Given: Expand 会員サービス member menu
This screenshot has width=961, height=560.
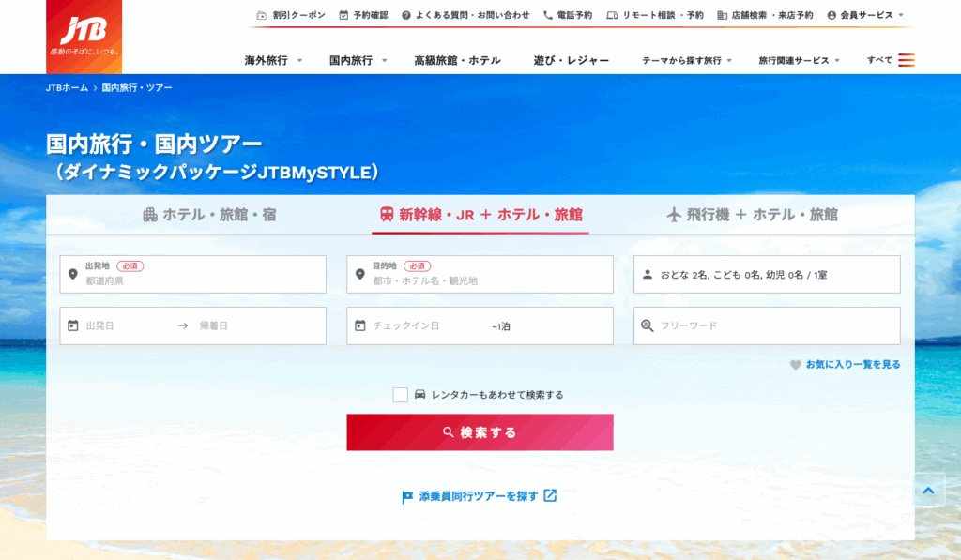Looking at the screenshot, I should (865, 15).
